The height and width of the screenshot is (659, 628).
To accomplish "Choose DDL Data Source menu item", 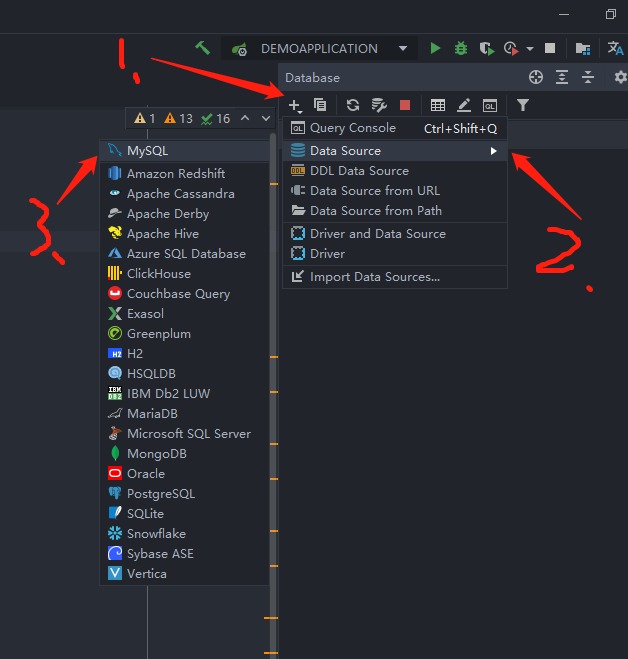I will click(395, 171).
